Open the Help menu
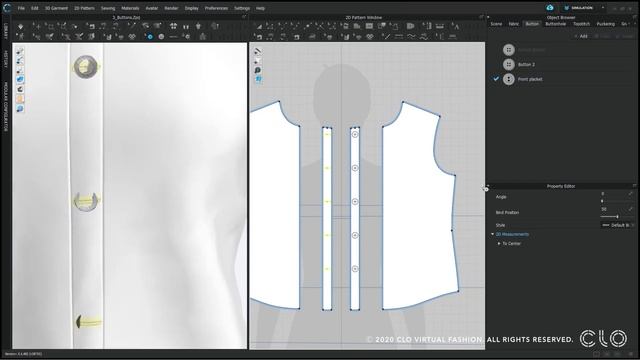 [x=260, y=8]
